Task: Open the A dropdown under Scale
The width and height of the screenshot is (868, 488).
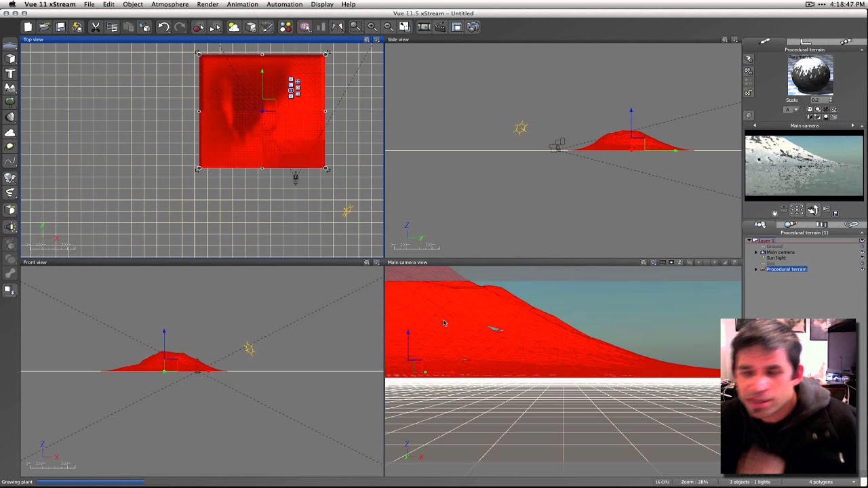Action: point(791,110)
